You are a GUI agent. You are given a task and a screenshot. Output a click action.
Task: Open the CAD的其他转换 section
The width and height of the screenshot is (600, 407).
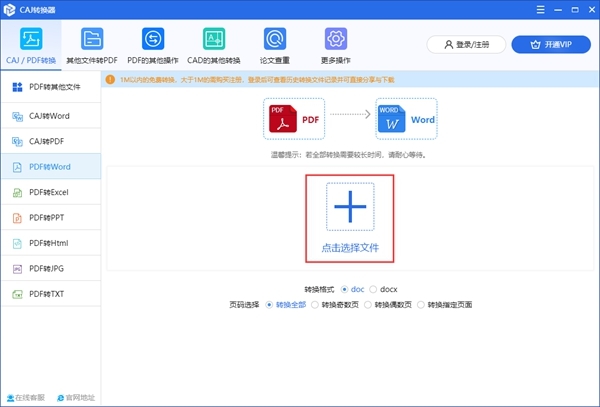tap(215, 47)
